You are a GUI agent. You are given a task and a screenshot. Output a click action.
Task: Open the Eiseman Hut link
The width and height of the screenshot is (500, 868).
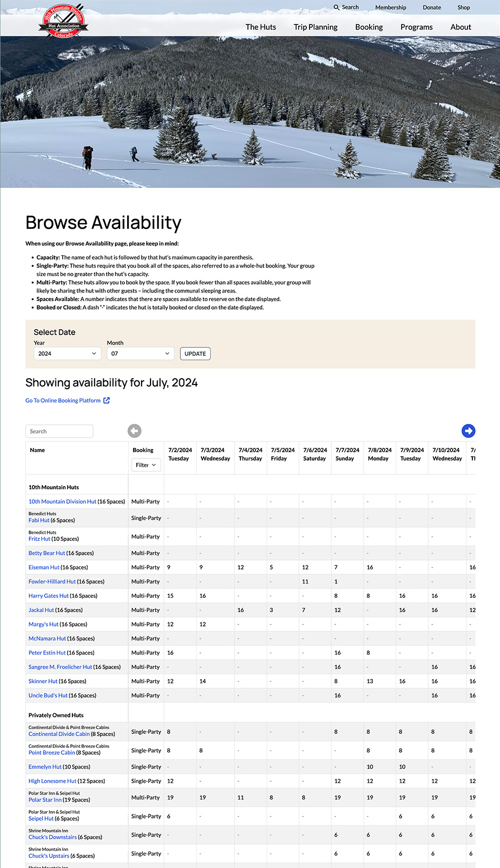[44, 567]
